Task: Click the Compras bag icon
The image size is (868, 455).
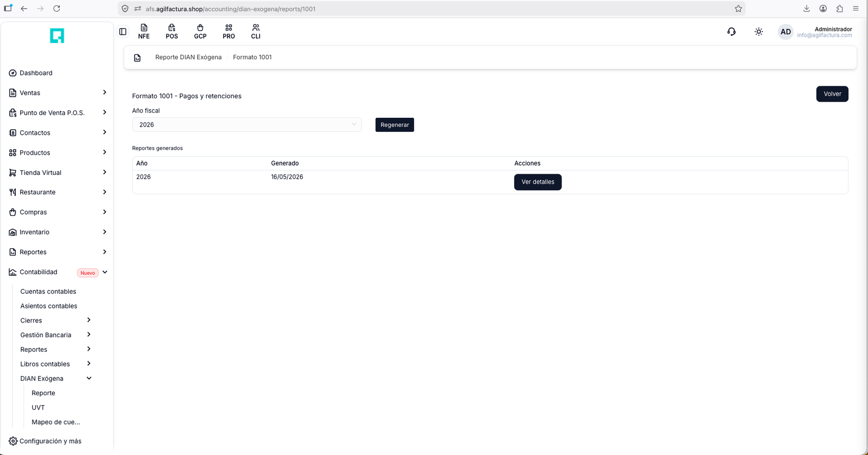Action: pos(12,212)
